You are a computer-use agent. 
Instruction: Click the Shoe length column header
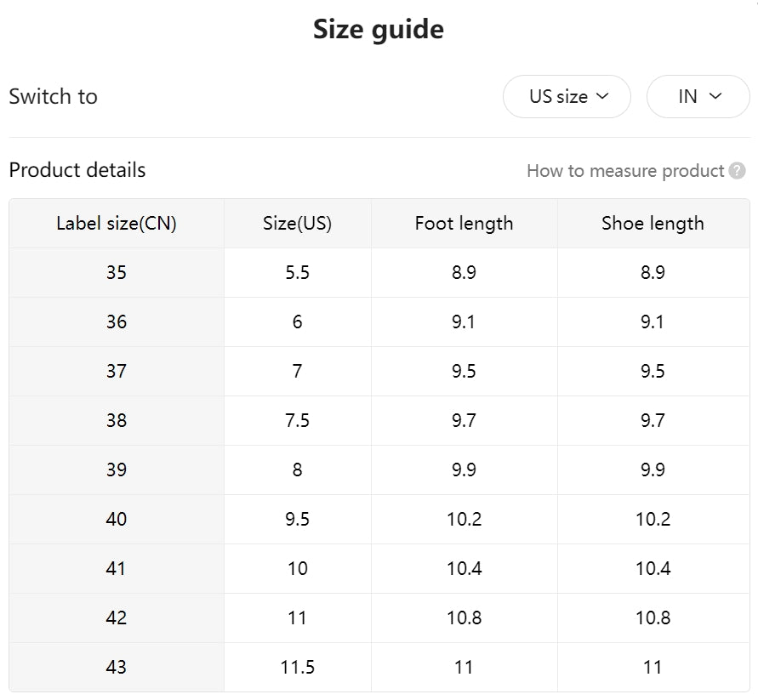tap(653, 224)
